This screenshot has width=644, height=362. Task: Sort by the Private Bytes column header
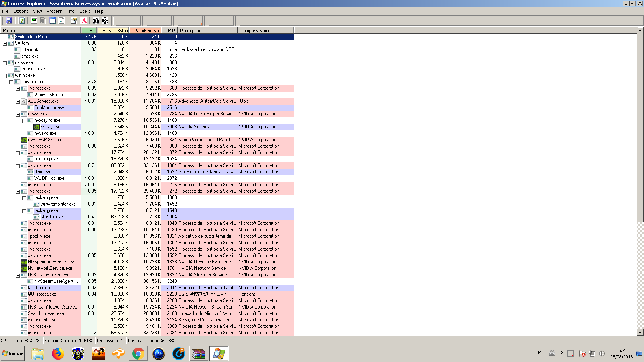(x=114, y=31)
